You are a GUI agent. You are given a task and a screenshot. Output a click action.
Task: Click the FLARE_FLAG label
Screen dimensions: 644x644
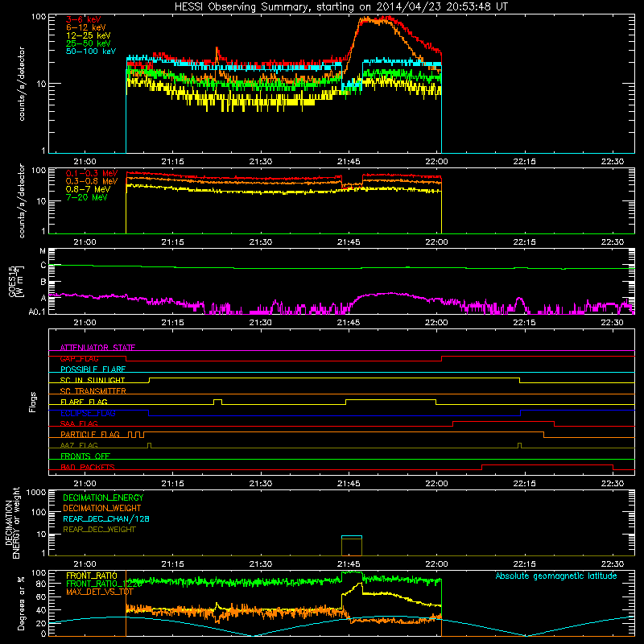84,402
